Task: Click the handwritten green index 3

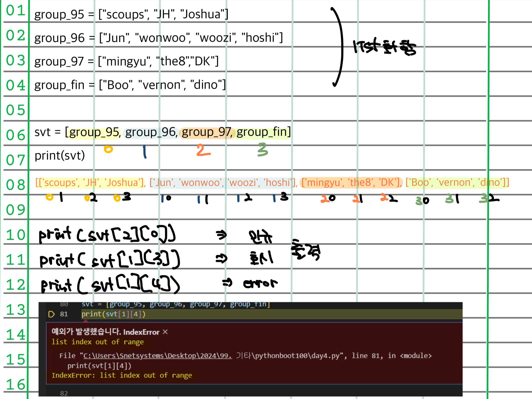Action: (x=262, y=150)
